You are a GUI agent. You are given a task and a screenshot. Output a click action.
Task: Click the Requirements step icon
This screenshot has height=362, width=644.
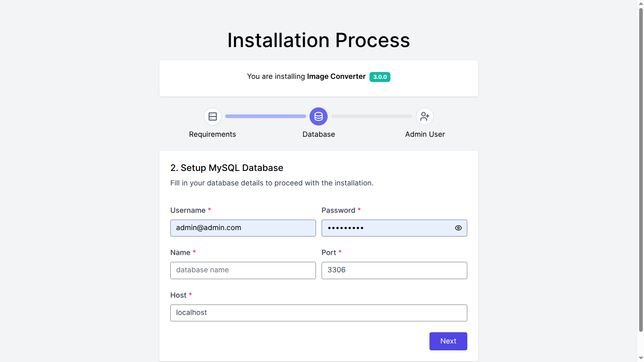click(x=213, y=117)
